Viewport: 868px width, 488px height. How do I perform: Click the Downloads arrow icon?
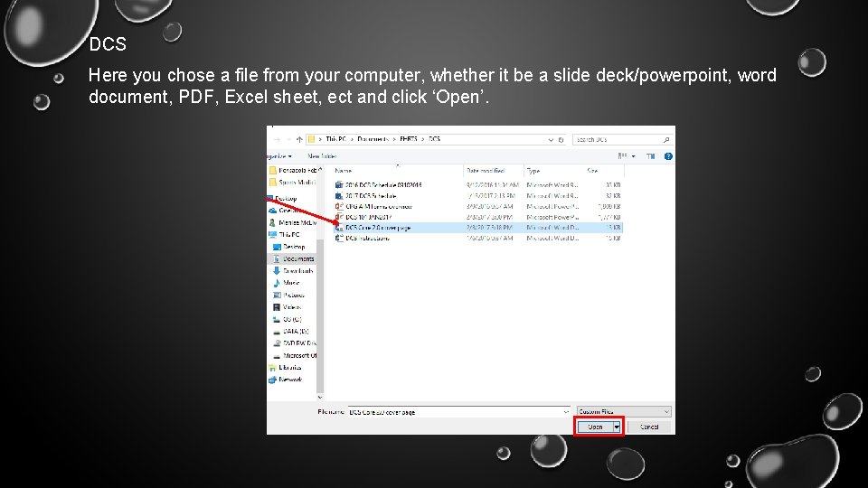[x=277, y=271]
